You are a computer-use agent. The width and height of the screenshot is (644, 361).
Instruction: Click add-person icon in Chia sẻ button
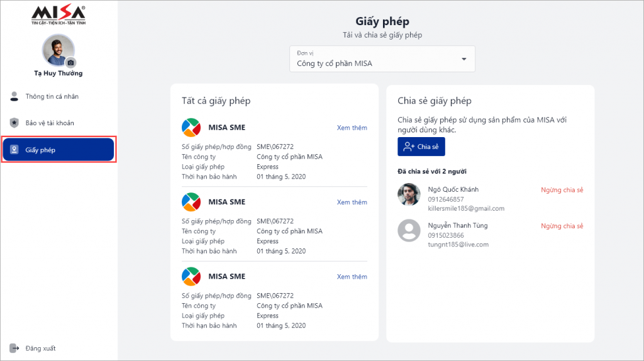click(409, 147)
